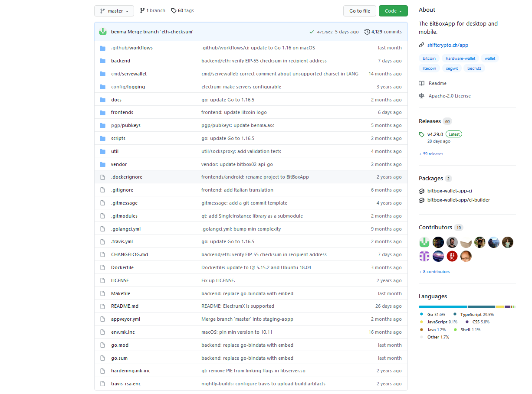Click the folder icon for config/logging
532x394 pixels.
click(x=103, y=87)
